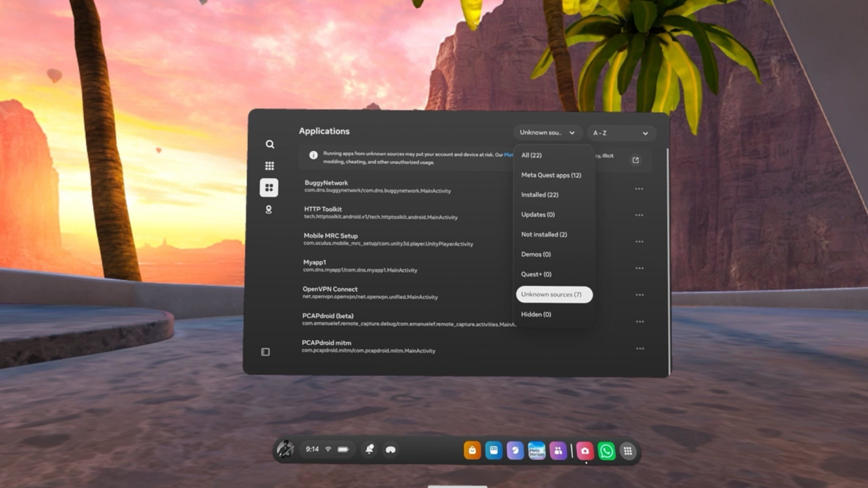Image resolution: width=868 pixels, height=488 pixels.
Task: Open the profile avatar on the dock
Action: coord(286,449)
